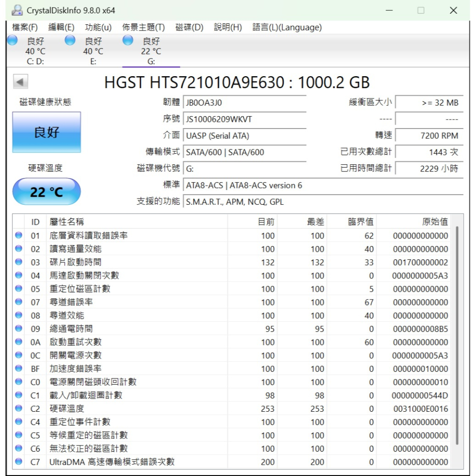Click the disk title HGST HTS721010A9E630 : 1000.2 GB
Screen dimensions: 476x476
coord(237,82)
